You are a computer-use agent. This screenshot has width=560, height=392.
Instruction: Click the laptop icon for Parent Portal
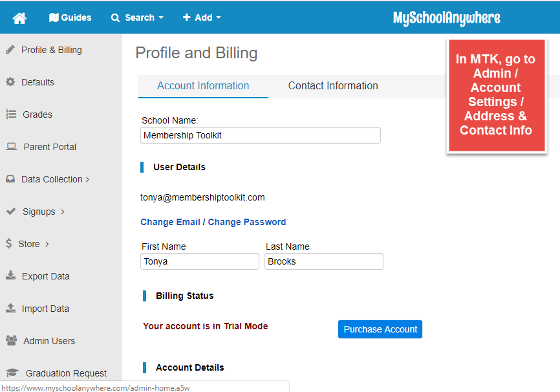click(12, 146)
